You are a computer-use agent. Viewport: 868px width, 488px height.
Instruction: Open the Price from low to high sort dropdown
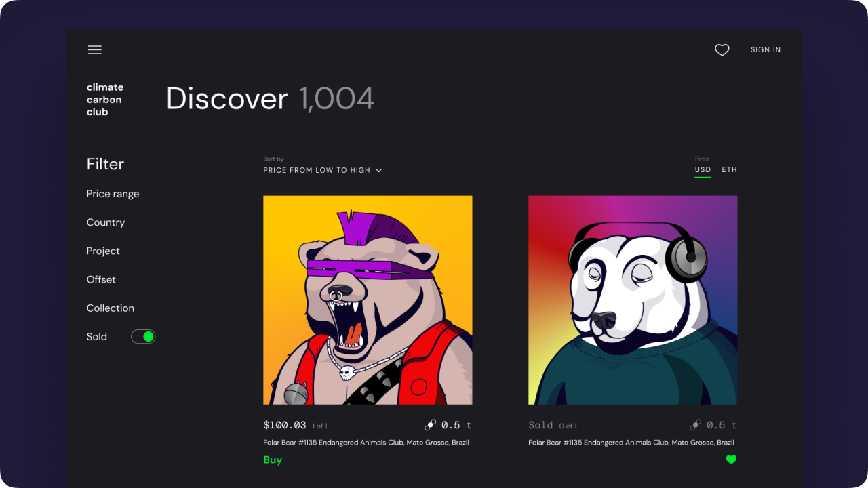(323, 170)
